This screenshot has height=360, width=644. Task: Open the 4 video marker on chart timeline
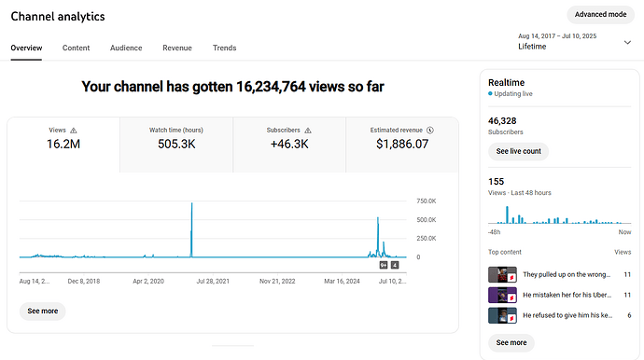(395, 265)
